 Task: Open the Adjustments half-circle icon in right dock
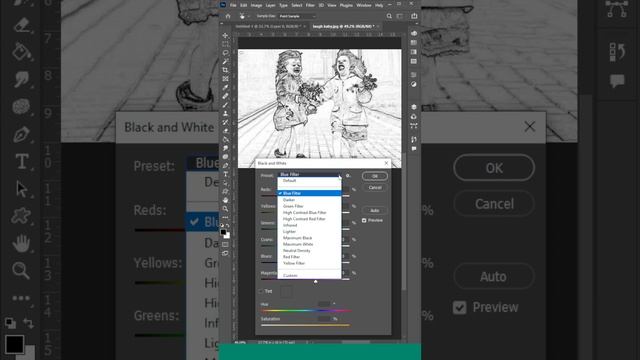[414, 84]
